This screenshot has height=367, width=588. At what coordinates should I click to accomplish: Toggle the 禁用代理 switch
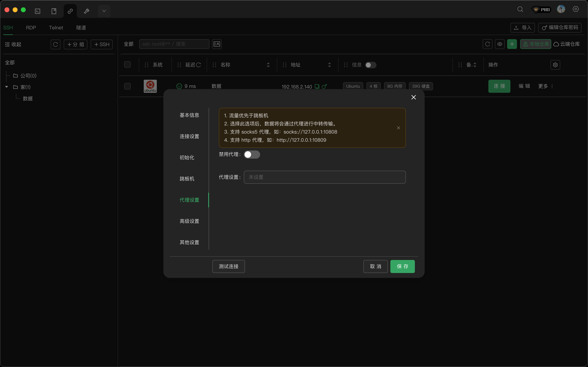click(x=252, y=155)
